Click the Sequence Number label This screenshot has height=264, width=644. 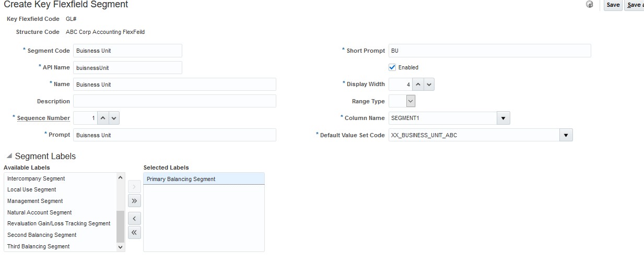point(43,118)
